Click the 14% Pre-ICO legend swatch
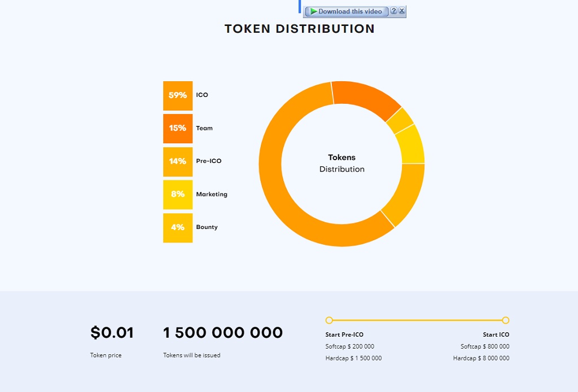 (x=178, y=161)
